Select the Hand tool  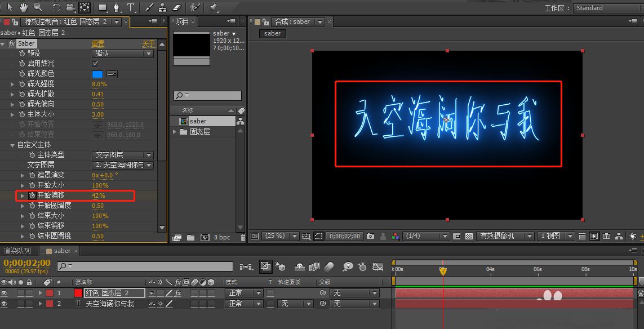point(24,7)
